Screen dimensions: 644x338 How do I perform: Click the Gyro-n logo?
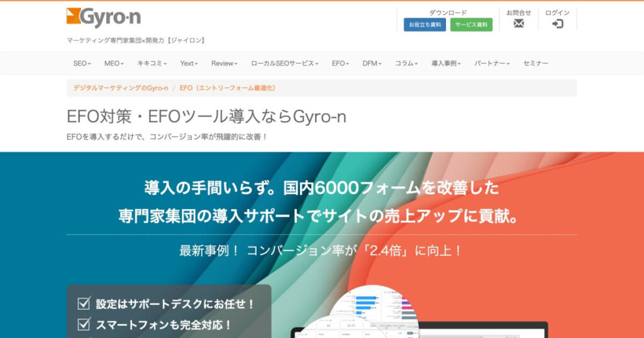(104, 18)
